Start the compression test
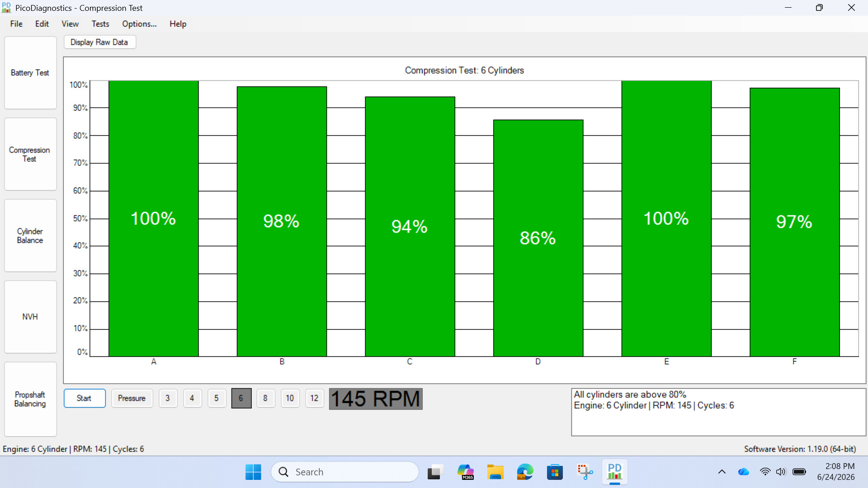868x488 pixels. [85, 398]
